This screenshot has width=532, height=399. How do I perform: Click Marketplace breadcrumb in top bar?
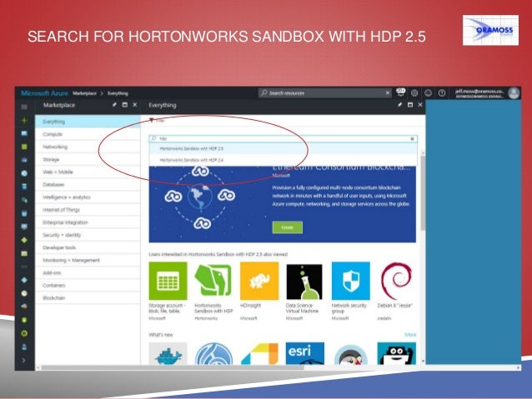click(85, 93)
